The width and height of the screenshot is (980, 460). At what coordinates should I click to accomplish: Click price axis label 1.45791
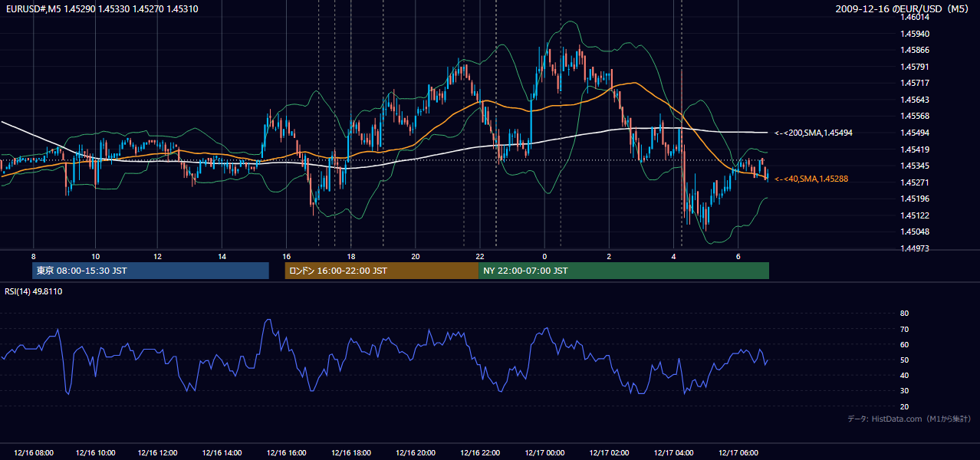tap(915, 67)
